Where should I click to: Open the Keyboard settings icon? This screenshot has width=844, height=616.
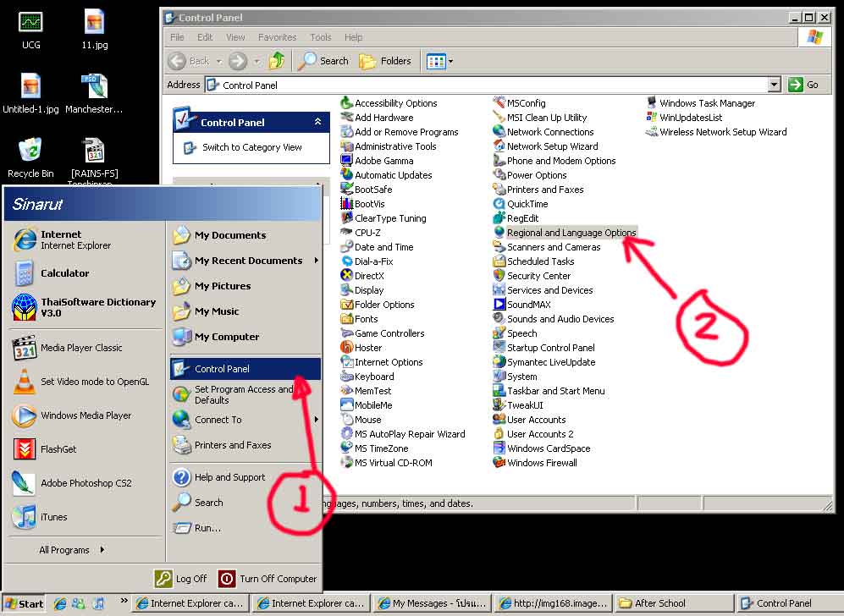[367, 377]
